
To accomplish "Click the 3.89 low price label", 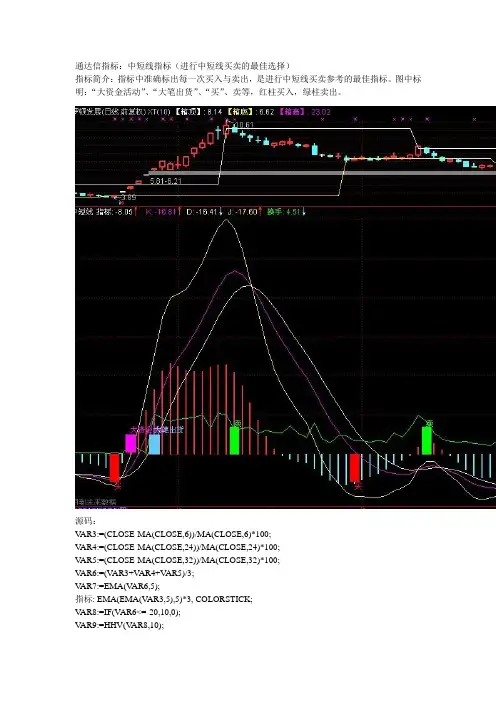I will 128,197.
